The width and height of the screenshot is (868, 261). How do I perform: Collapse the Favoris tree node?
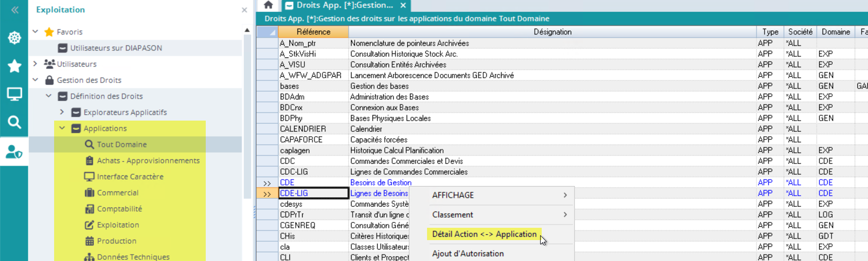tap(35, 32)
